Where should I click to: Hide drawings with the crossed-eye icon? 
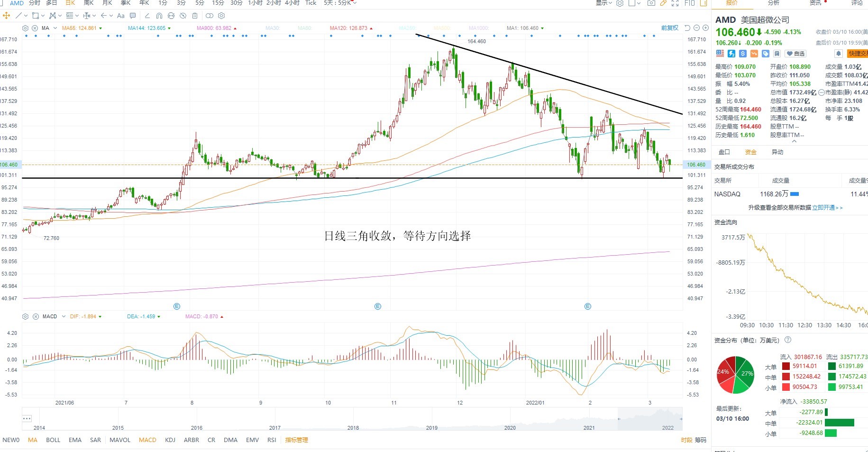tap(183, 16)
